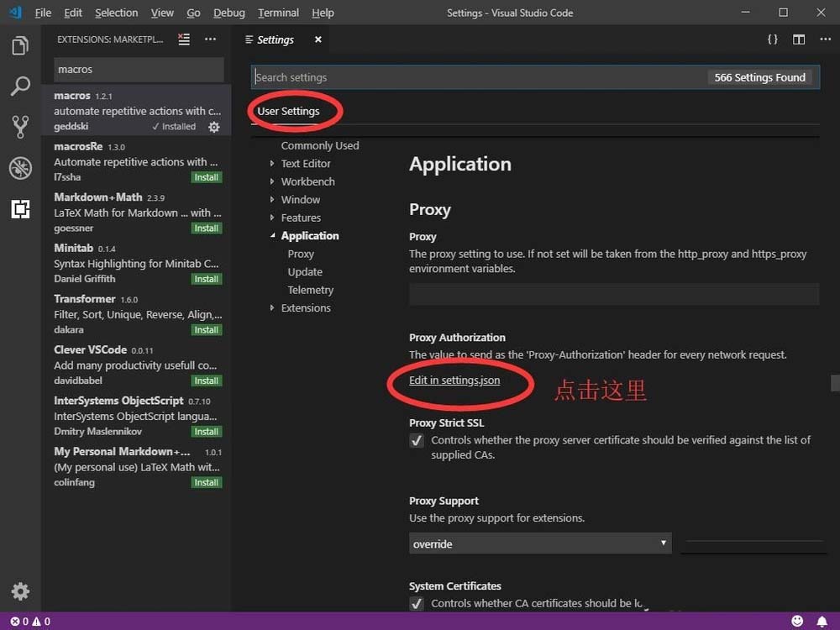Screen dimensions: 840x630
Task: Click the Manage gear icon at bottom left
Action: point(20,591)
